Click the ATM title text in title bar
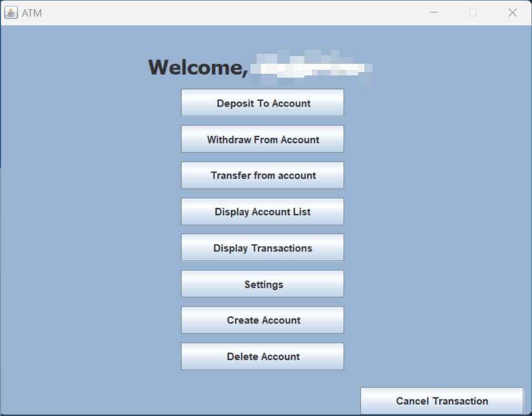Image resolution: width=532 pixels, height=416 pixels. point(32,13)
